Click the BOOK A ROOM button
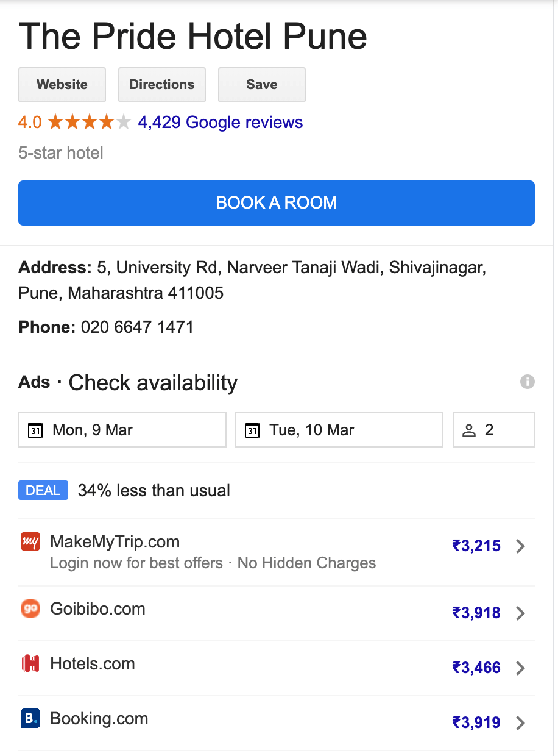This screenshot has height=756, width=558. (277, 203)
